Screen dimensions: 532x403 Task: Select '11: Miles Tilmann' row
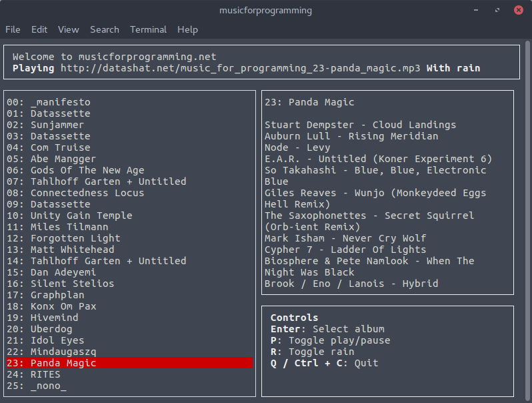pos(129,227)
